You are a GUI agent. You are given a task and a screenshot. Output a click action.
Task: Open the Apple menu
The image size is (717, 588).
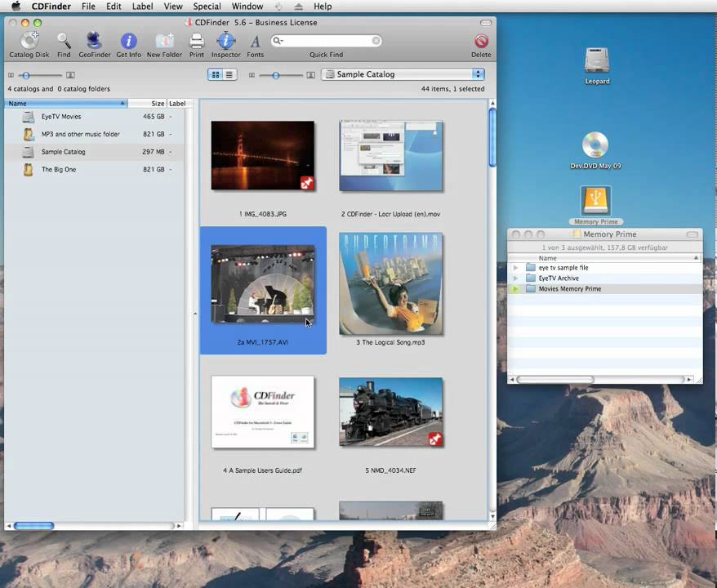(x=16, y=7)
